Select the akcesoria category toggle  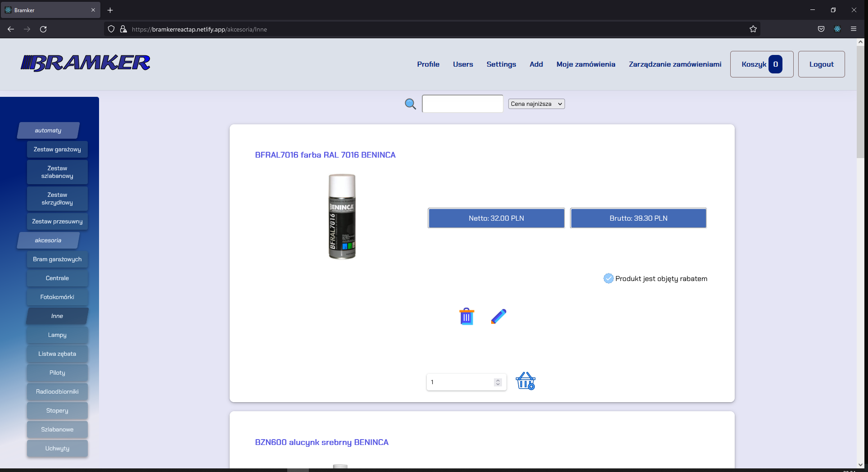pos(48,240)
